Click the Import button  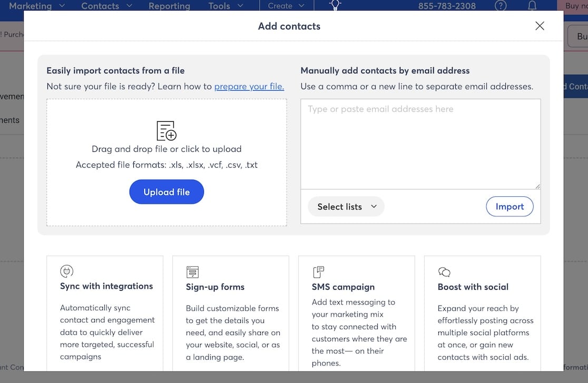tap(509, 206)
